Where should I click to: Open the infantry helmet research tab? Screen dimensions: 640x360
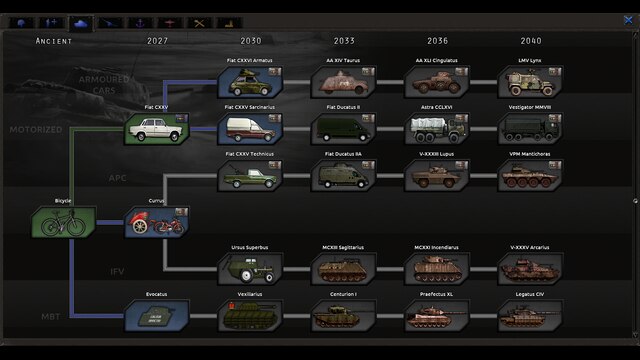pos(21,23)
